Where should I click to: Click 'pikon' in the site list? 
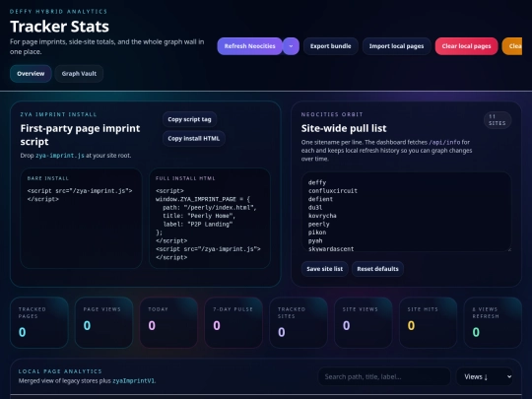point(317,233)
